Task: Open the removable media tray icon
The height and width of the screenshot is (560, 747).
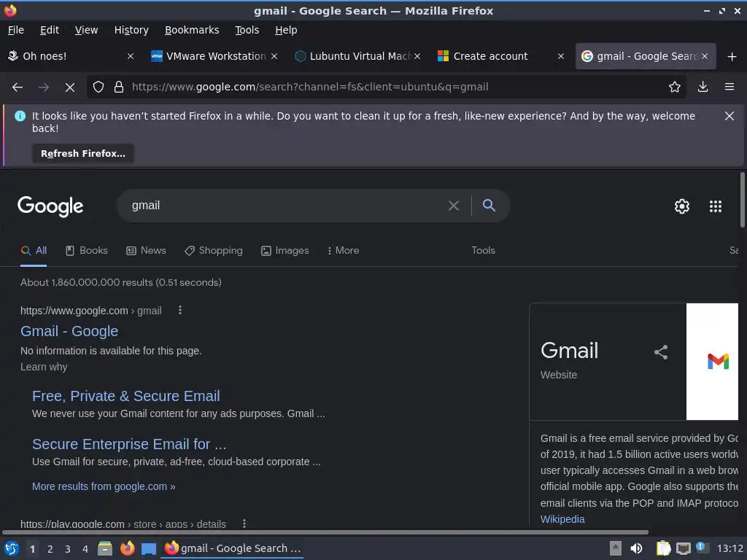Action: click(x=616, y=548)
